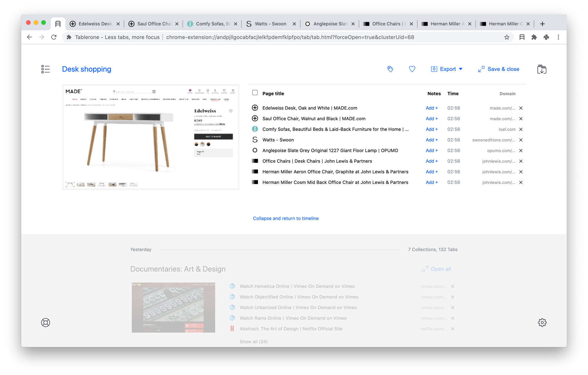Expand Documentaries Art & Design collection
The height and width of the screenshot is (375, 588).
pyautogui.click(x=254, y=341)
